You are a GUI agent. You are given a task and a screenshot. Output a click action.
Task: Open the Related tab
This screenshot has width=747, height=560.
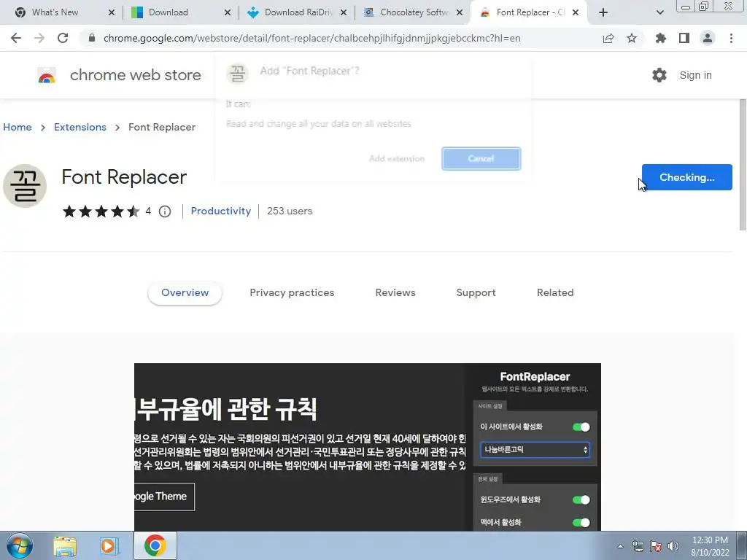pos(555,293)
